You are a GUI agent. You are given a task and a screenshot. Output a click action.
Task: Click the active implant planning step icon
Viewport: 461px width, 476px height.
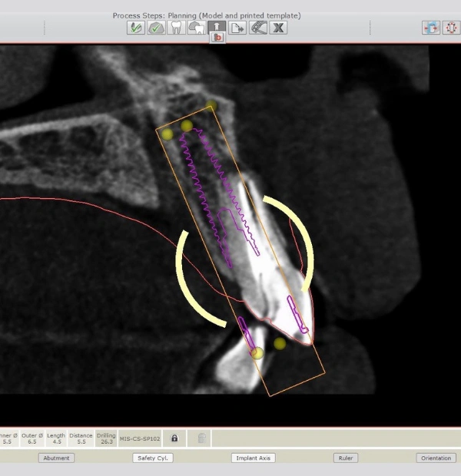[x=217, y=27]
